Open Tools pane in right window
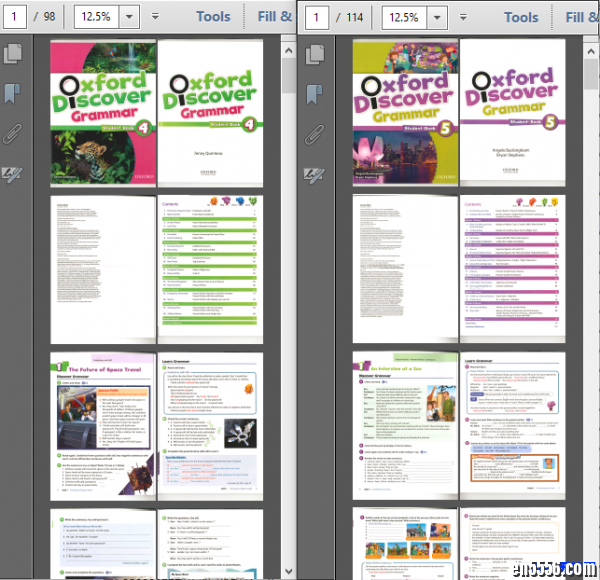This screenshot has height=580, width=600. (x=521, y=17)
